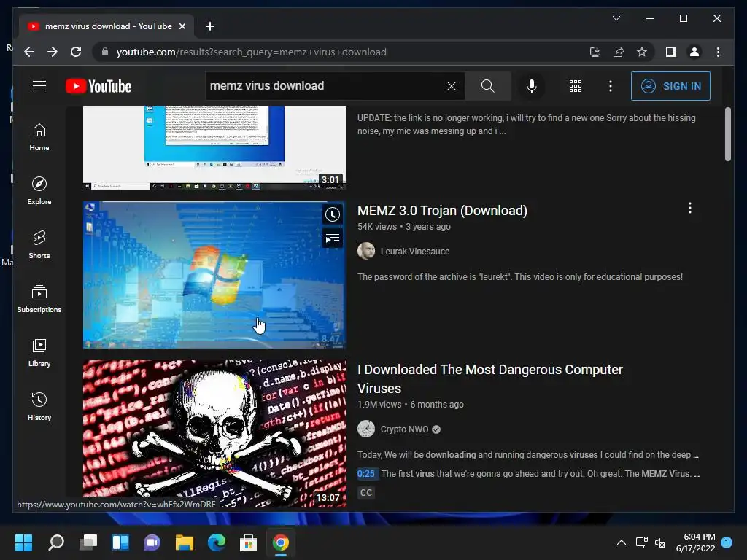
Task: Show hidden system tray icons
Action: [x=622, y=542]
